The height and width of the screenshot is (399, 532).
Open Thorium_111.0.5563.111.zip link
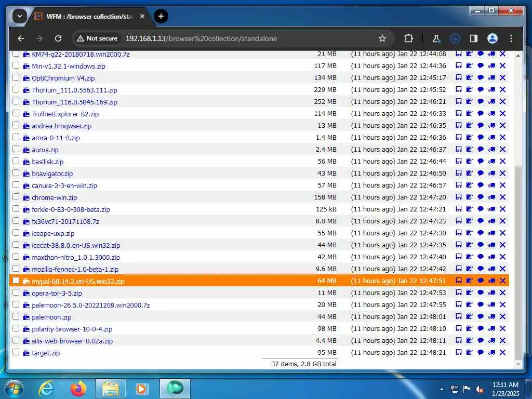click(x=74, y=90)
